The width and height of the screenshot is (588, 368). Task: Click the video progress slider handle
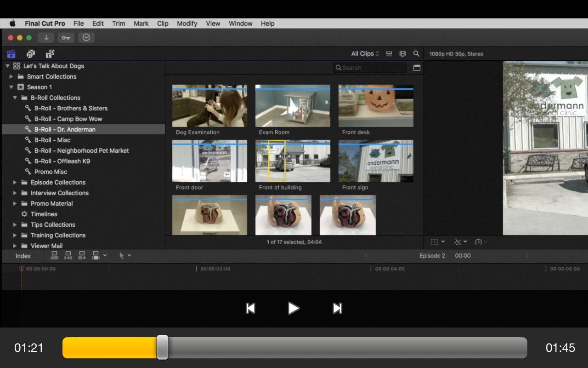tap(162, 347)
